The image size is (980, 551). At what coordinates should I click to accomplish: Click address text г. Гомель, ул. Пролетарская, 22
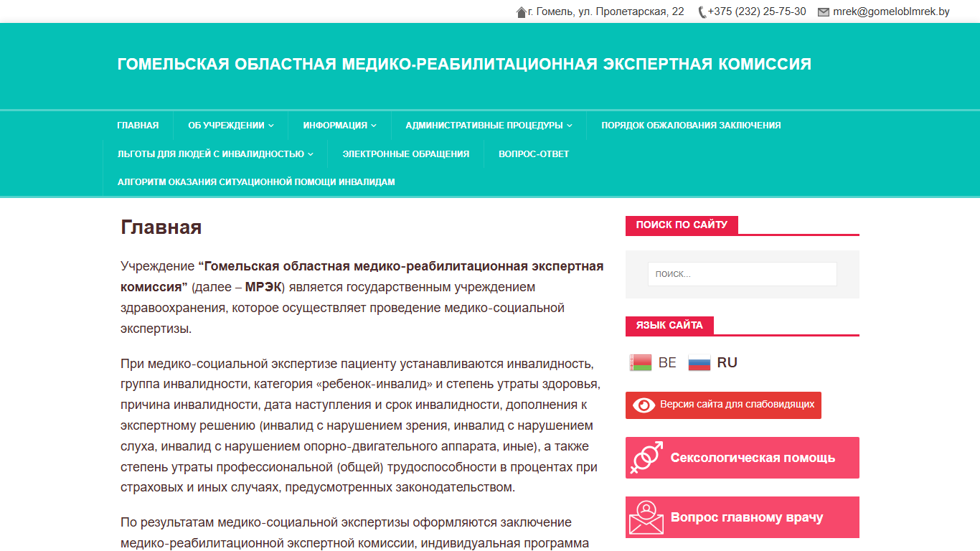coord(606,11)
